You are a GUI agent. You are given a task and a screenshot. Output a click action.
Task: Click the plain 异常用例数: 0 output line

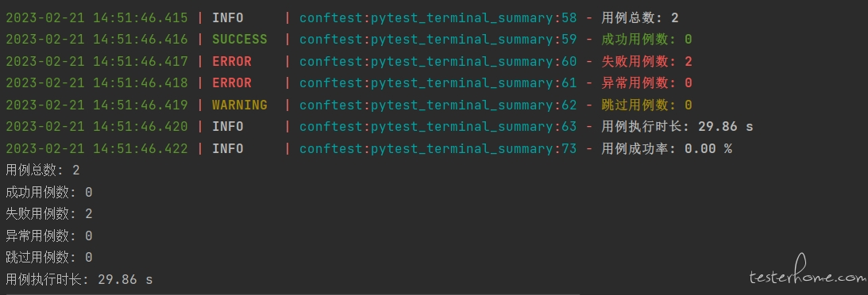click(x=48, y=236)
